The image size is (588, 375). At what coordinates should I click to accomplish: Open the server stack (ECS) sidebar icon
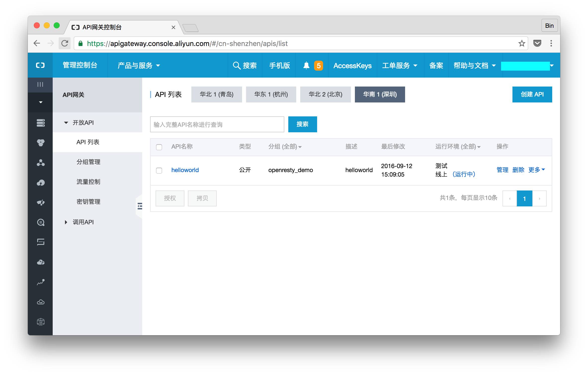41,123
